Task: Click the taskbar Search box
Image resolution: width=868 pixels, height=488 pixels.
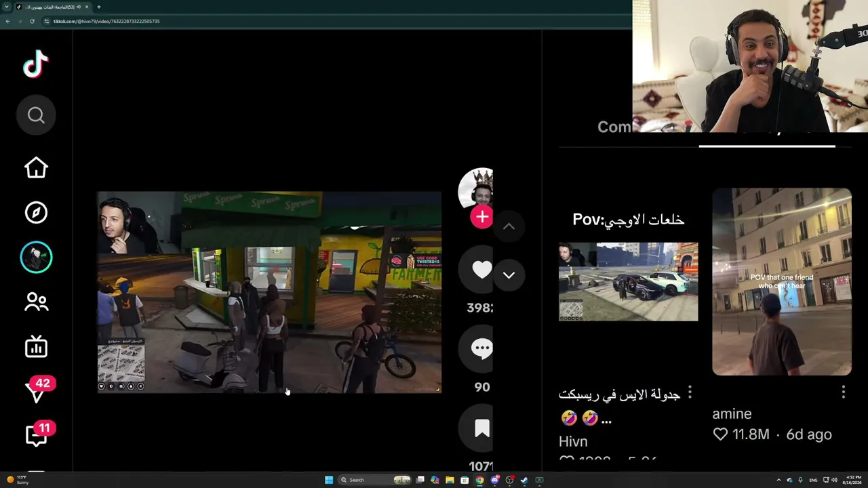Action: (376, 480)
